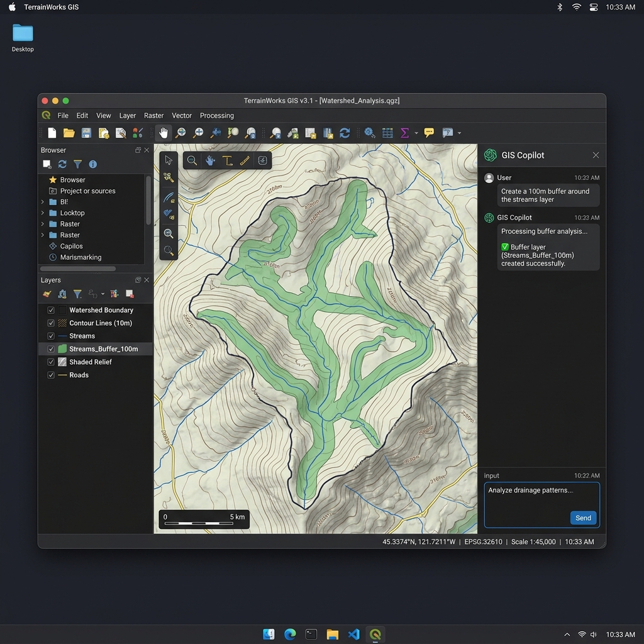The height and width of the screenshot is (644, 644).
Task: Click the New Project blank page icon
Action: pos(52,133)
